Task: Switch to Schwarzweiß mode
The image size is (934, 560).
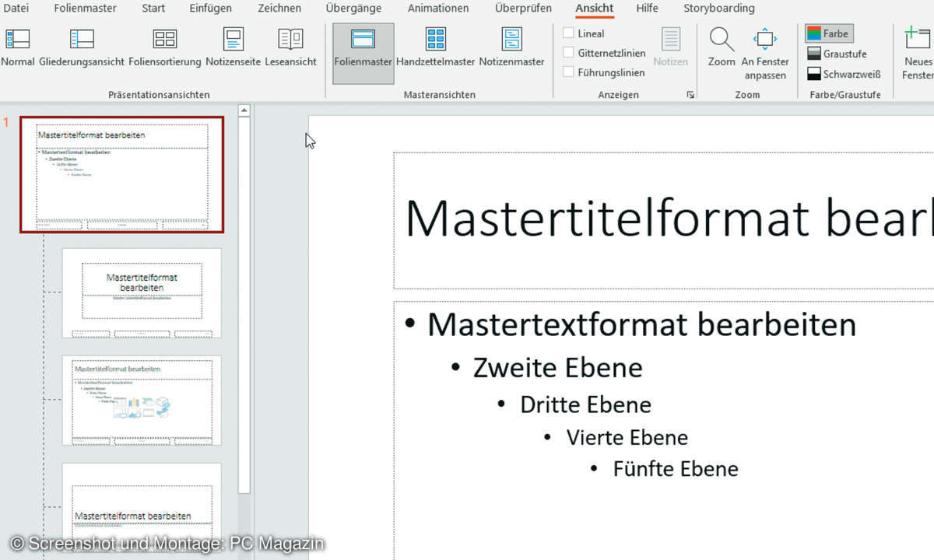Action: point(844,74)
